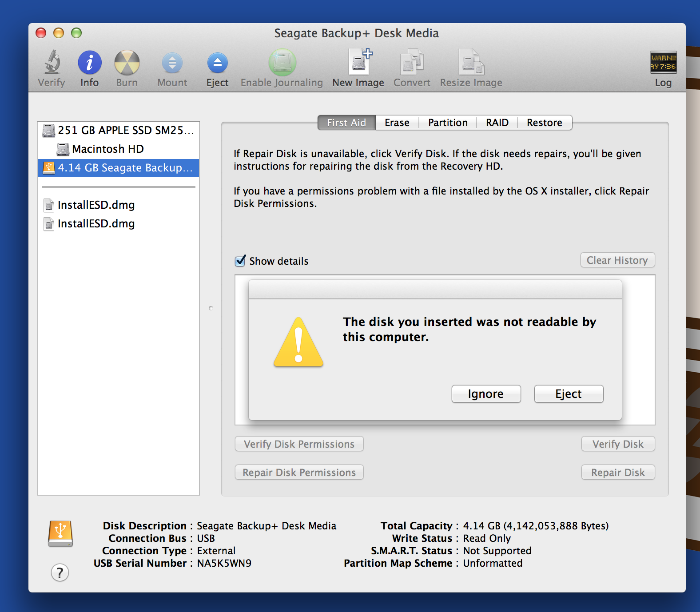Toggle the Show details checkbox
This screenshot has height=612, width=700.
coord(240,261)
